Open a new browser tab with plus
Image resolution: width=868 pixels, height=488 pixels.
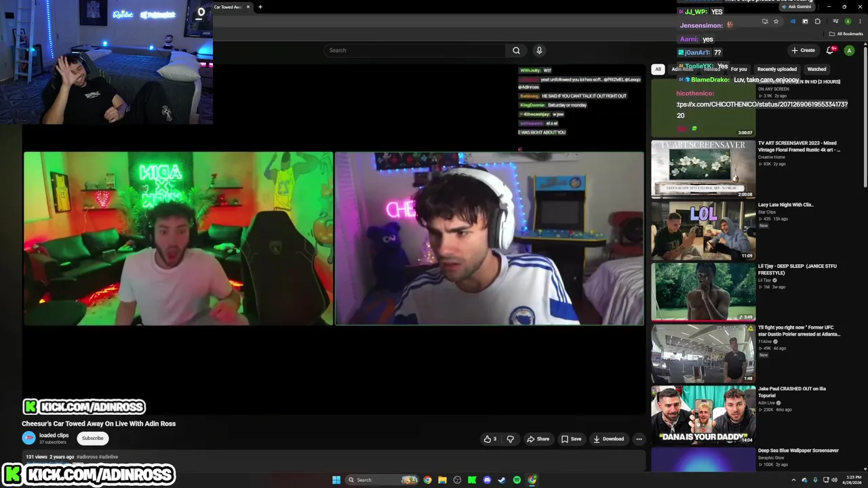(260, 7)
